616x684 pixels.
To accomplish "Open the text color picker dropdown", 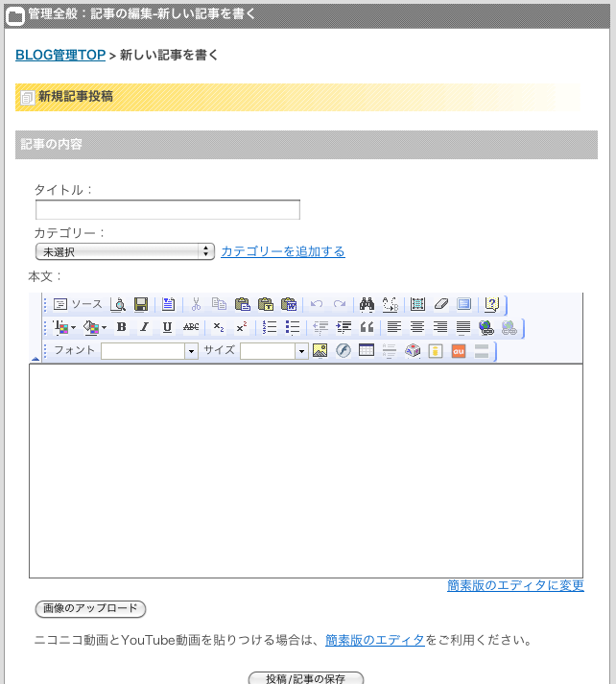I will (x=63, y=327).
